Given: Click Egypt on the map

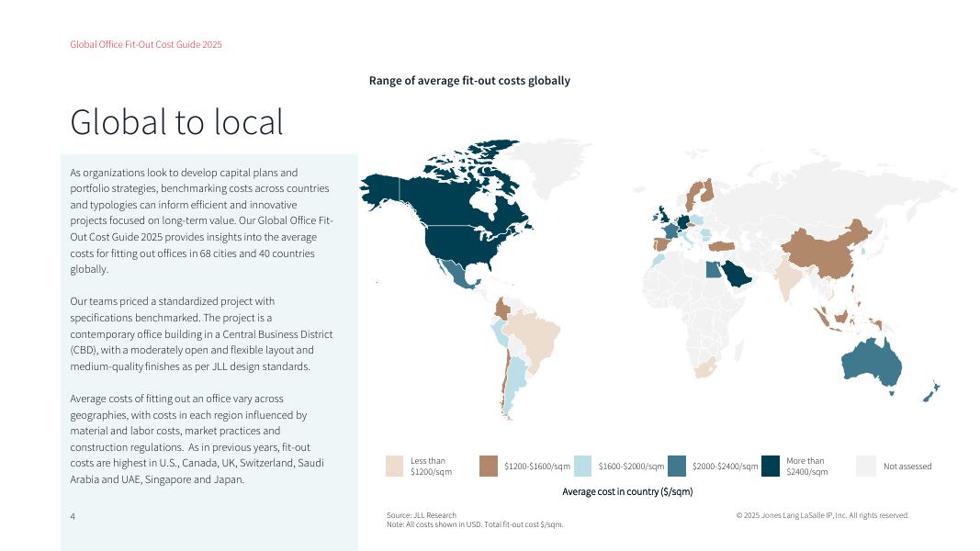Looking at the screenshot, I should coord(713,270).
